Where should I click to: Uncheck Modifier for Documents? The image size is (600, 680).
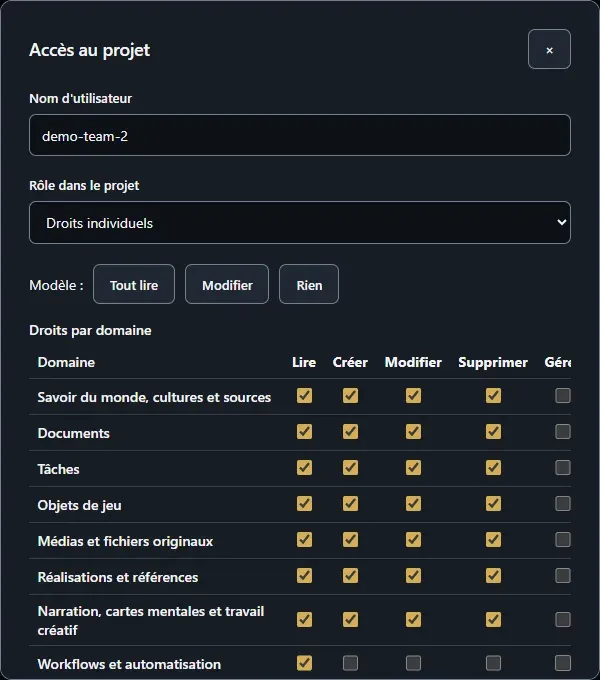[x=413, y=432]
